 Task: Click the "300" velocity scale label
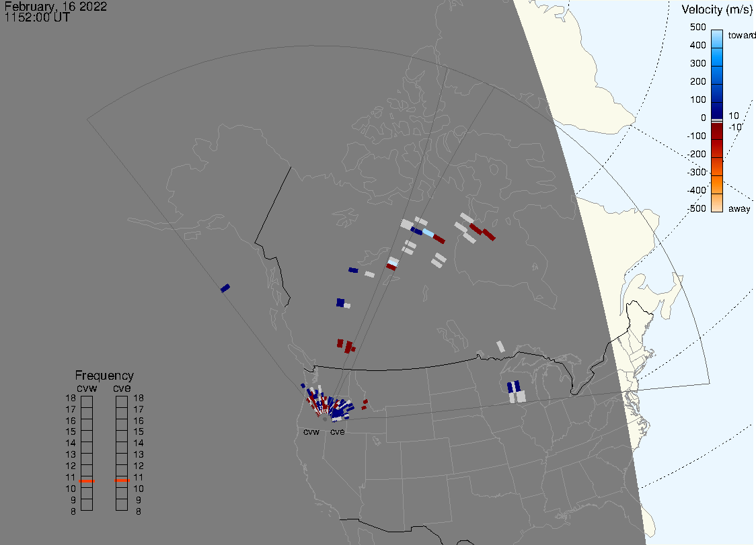(x=697, y=64)
